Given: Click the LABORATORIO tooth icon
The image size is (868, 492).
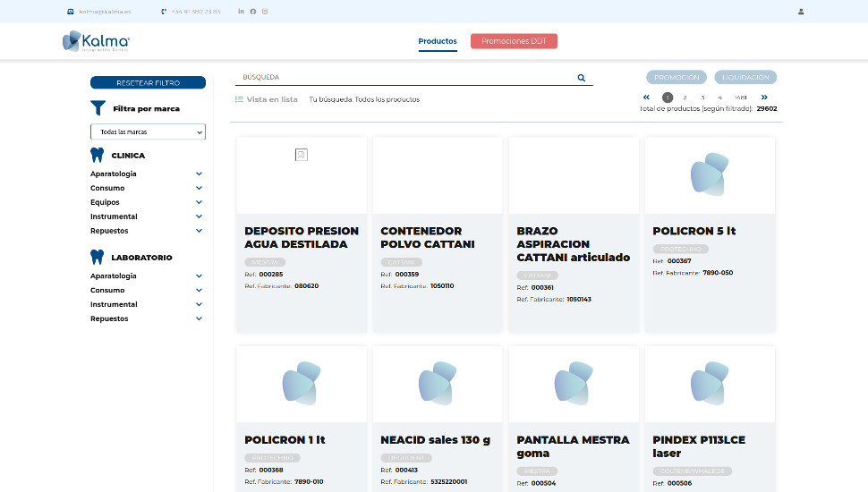Looking at the screenshot, I should [97, 257].
